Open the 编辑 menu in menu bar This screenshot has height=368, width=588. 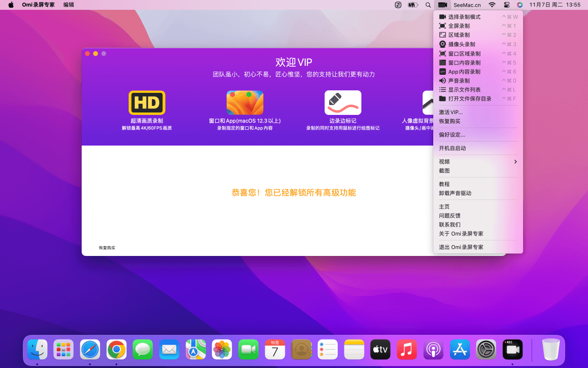pos(69,5)
